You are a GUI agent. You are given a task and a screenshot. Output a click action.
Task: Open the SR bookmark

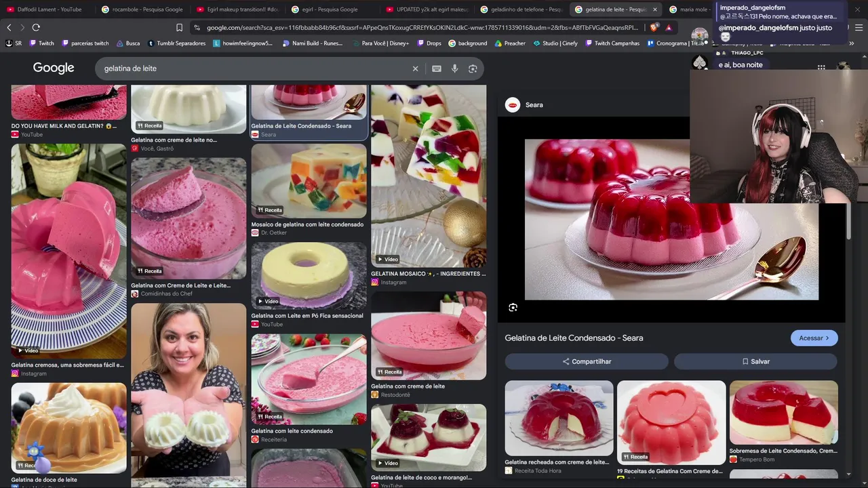[x=14, y=43]
